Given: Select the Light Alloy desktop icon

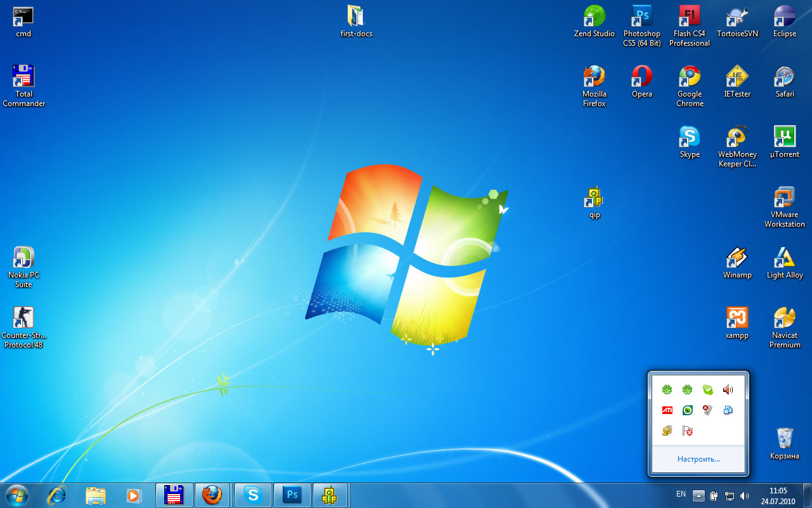Looking at the screenshot, I should coord(785,263).
